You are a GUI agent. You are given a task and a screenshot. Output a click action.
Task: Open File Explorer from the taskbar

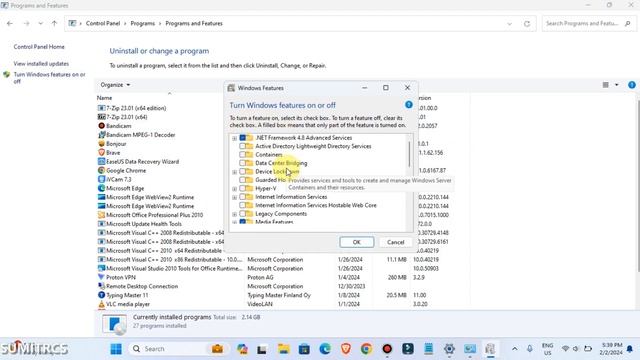[283, 349]
